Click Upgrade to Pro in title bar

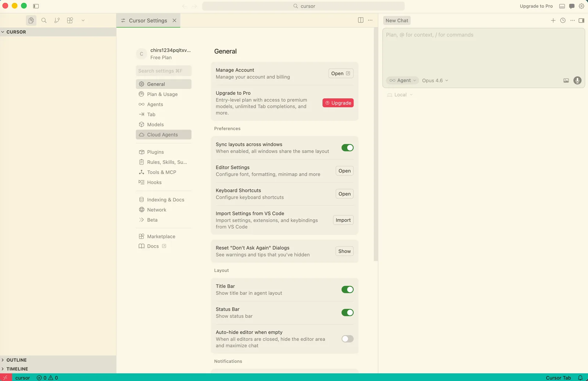pos(536,6)
